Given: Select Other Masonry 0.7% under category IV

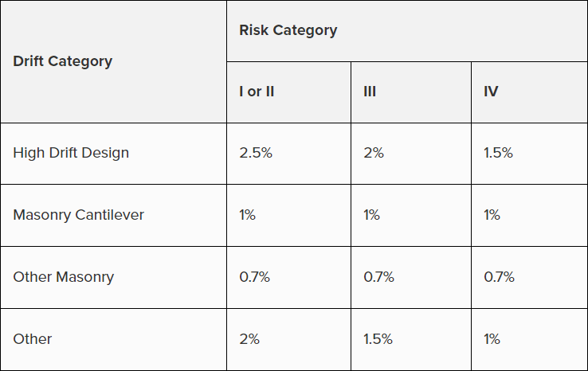Looking at the screenshot, I should (499, 277).
